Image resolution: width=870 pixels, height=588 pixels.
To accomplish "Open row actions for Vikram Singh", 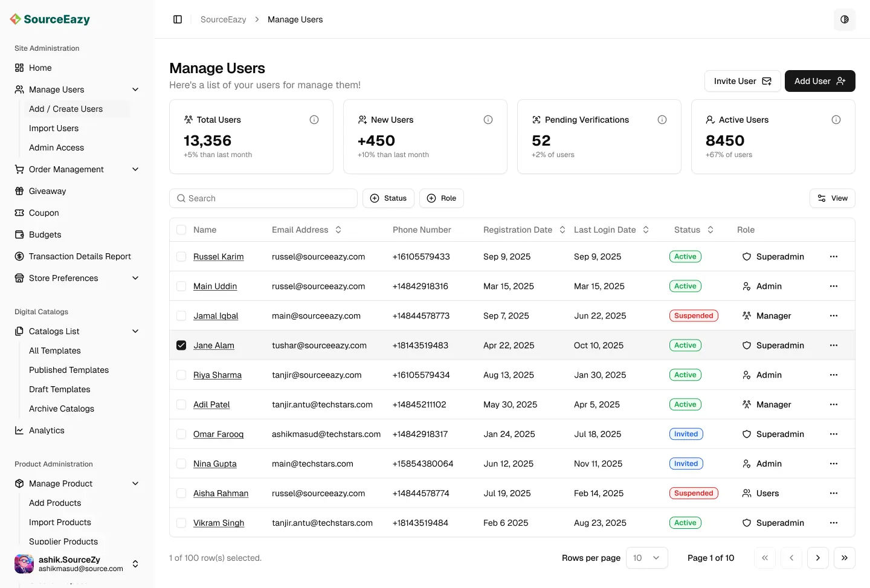I will (x=834, y=523).
